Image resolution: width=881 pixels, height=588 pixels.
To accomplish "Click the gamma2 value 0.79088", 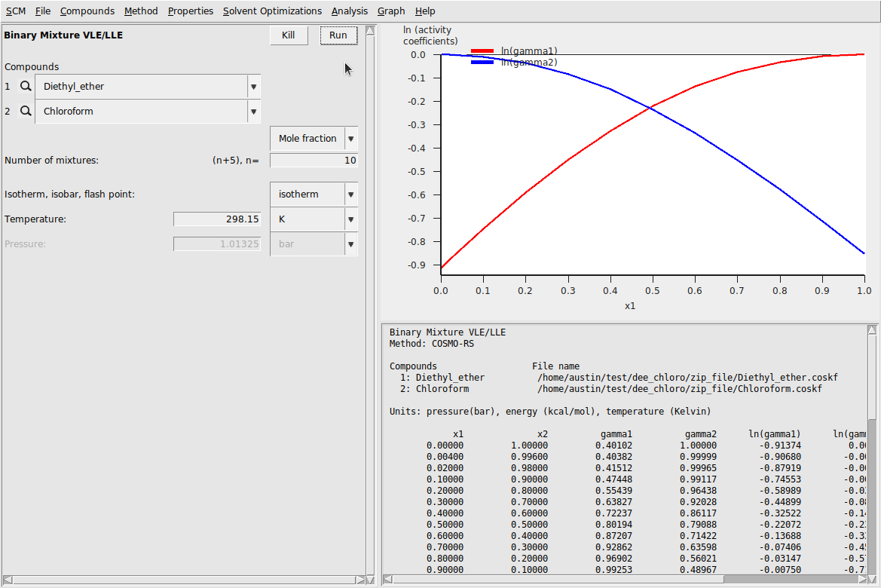I will point(698,525).
